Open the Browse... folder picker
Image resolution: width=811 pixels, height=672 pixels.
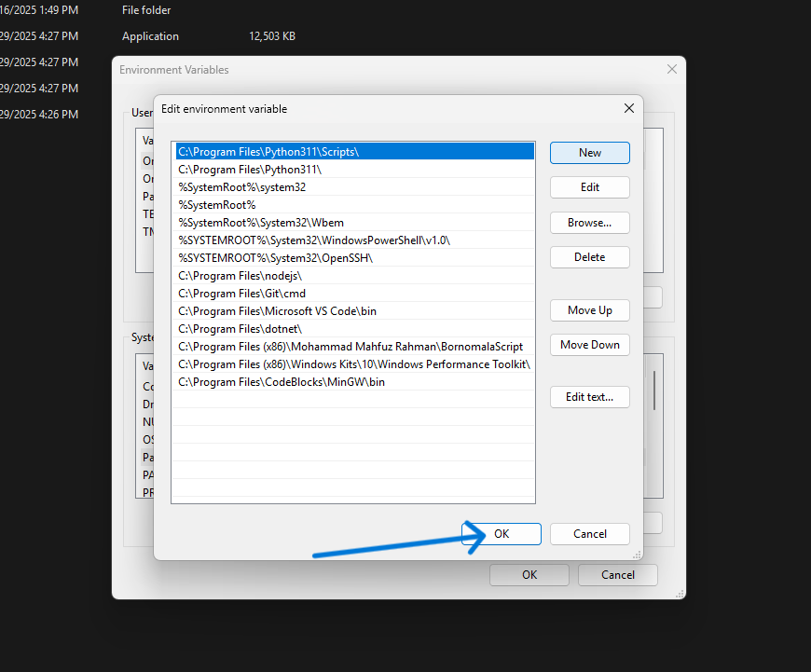[x=589, y=223]
